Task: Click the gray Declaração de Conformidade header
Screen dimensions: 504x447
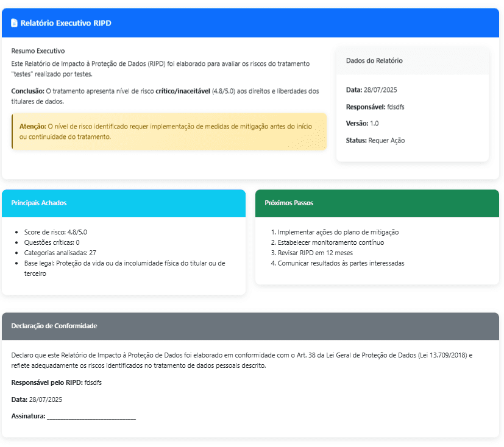Action: [250, 326]
